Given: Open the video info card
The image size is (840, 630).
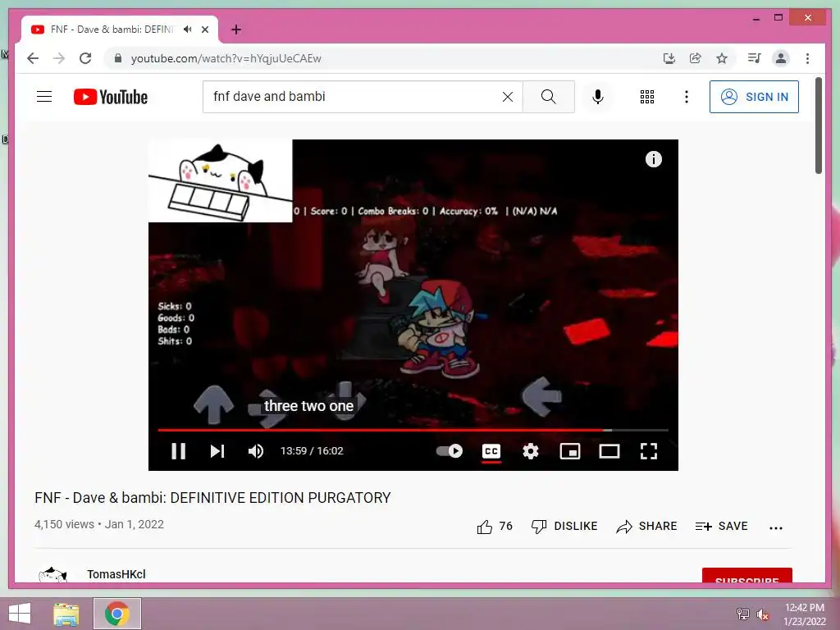Looking at the screenshot, I should click(x=654, y=159).
